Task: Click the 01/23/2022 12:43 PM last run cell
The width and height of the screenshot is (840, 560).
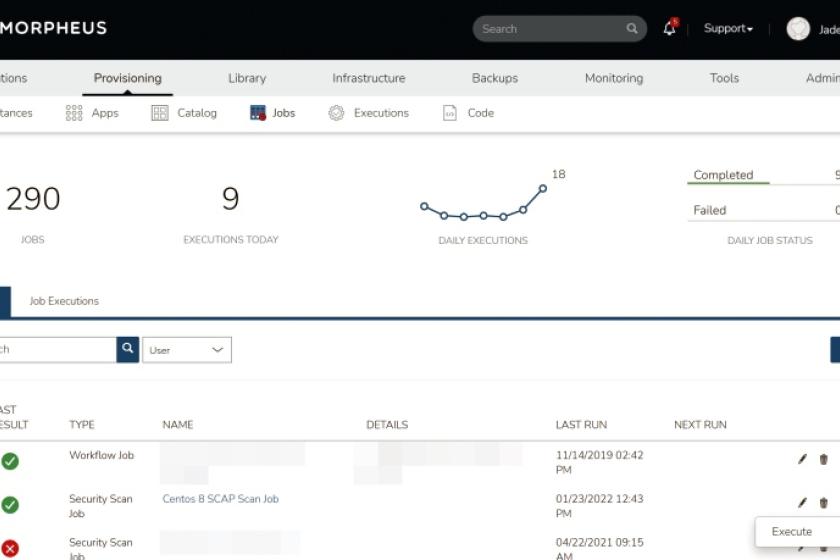Action: (x=599, y=506)
